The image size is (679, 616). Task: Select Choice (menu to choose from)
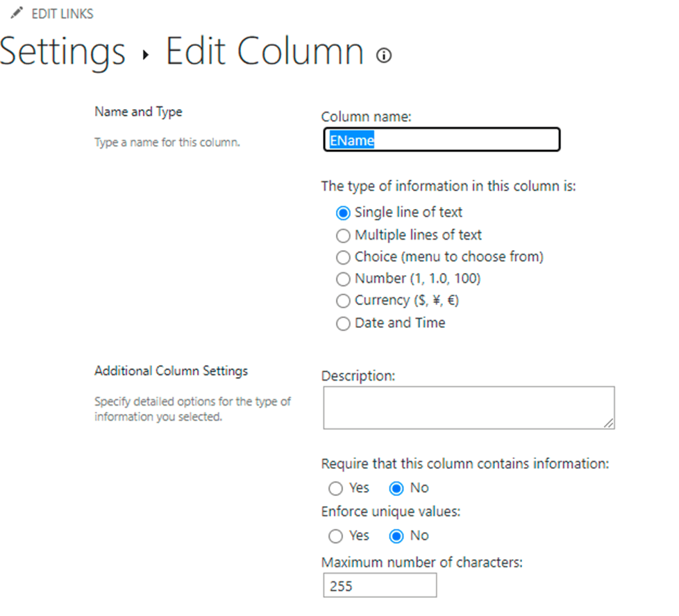pos(343,258)
